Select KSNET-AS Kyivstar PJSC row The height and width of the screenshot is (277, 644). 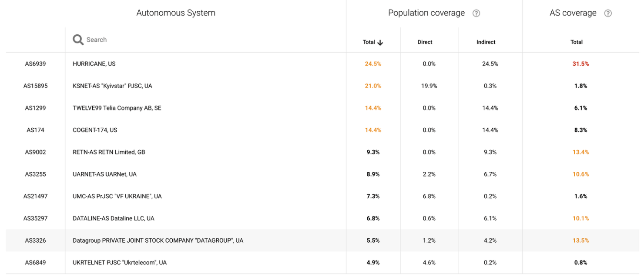tap(112, 86)
